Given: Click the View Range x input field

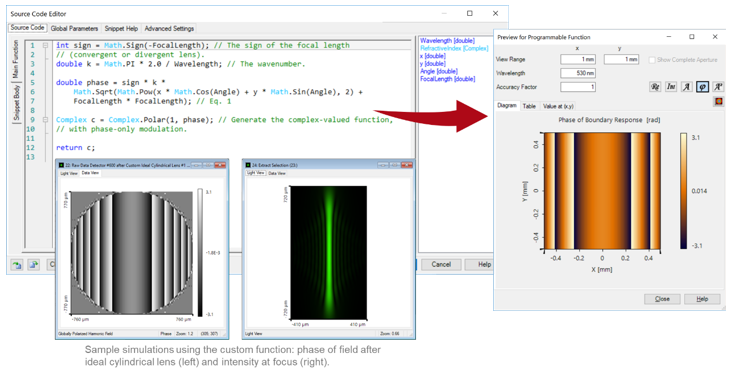Looking at the screenshot, I should pos(578,60).
